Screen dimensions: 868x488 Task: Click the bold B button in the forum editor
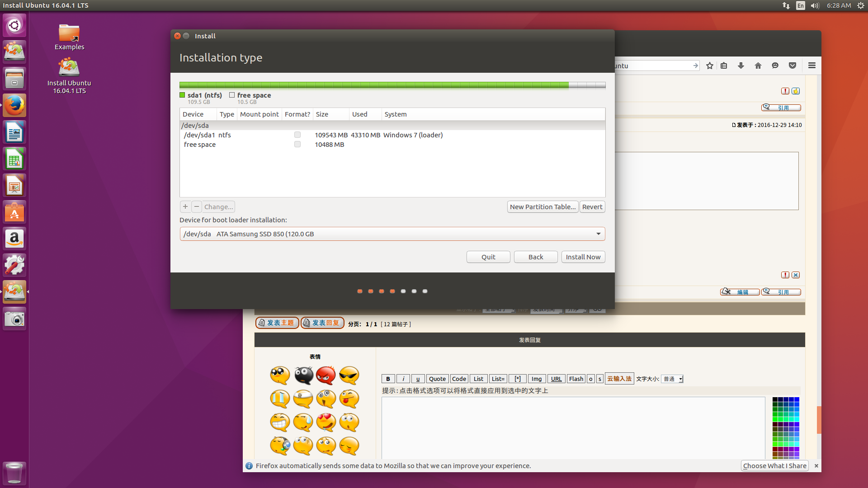[388, 379]
